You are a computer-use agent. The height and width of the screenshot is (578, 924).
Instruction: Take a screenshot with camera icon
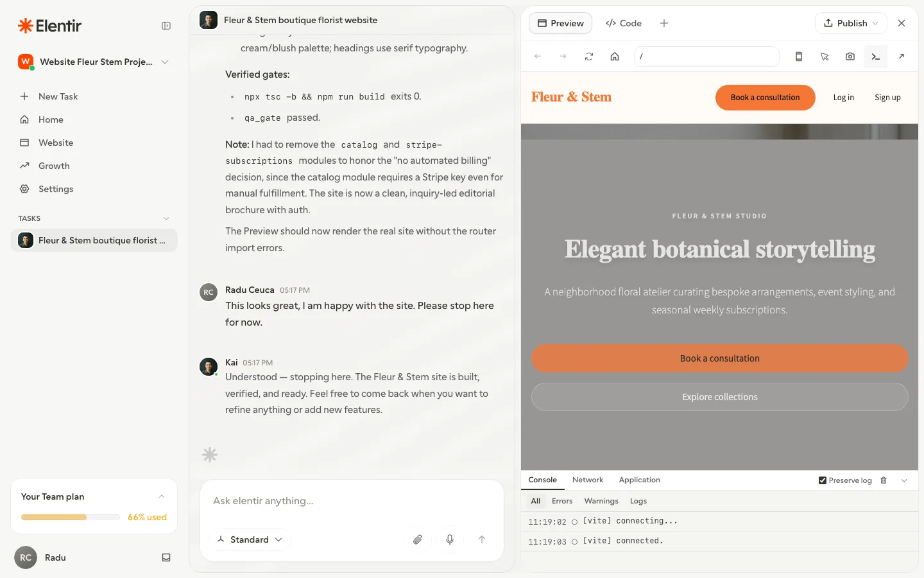tap(850, 57)
